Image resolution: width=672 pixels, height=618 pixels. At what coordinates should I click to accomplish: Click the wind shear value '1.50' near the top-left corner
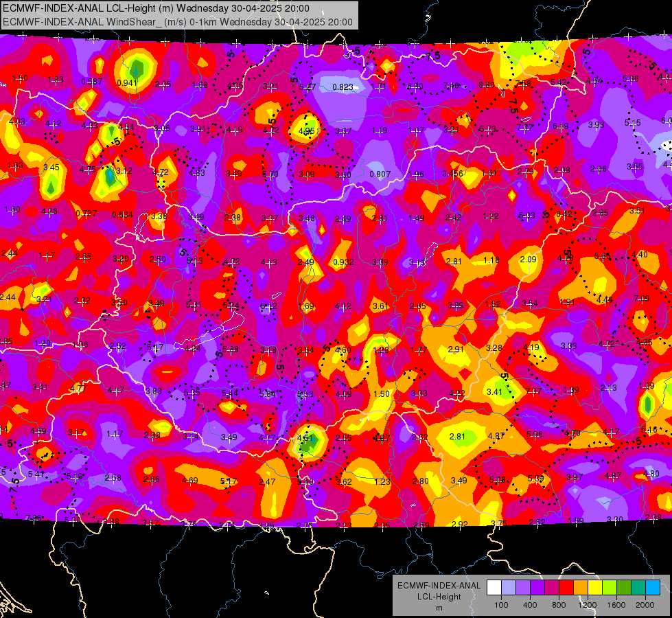(x=20, y=78)
